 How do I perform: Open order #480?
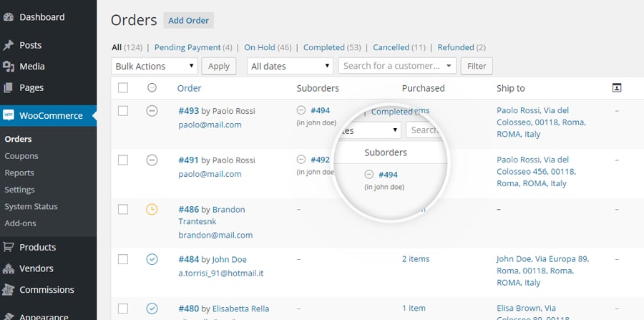tap(188, 309)
